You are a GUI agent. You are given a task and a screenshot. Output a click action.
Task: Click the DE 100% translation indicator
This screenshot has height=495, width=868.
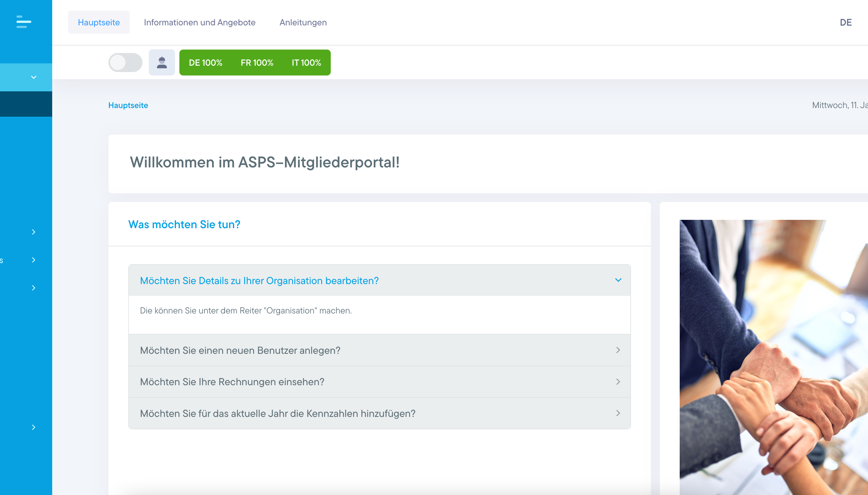pos(205,63)
